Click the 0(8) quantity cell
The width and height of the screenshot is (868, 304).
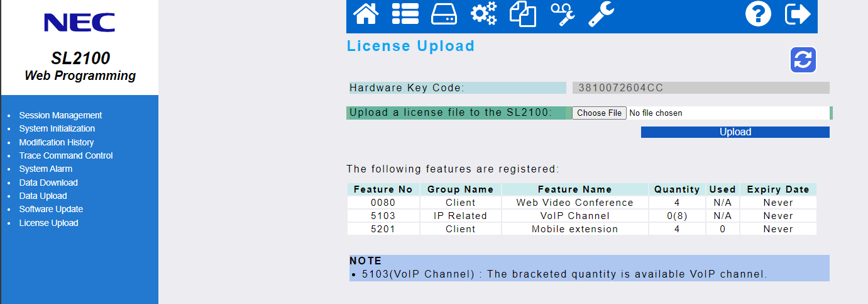[x=677, y=216]
